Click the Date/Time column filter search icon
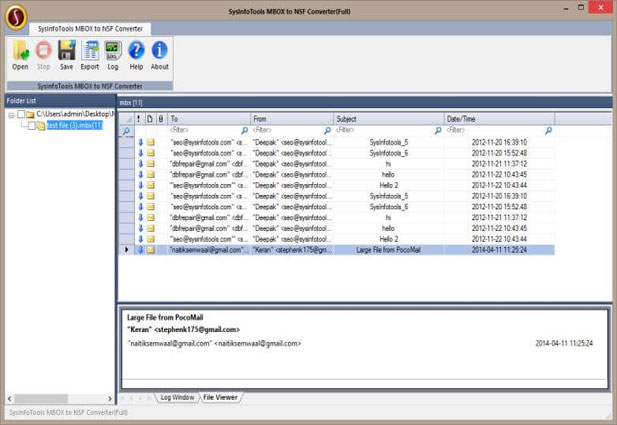617x425 pixels. (x=549, y=130)
